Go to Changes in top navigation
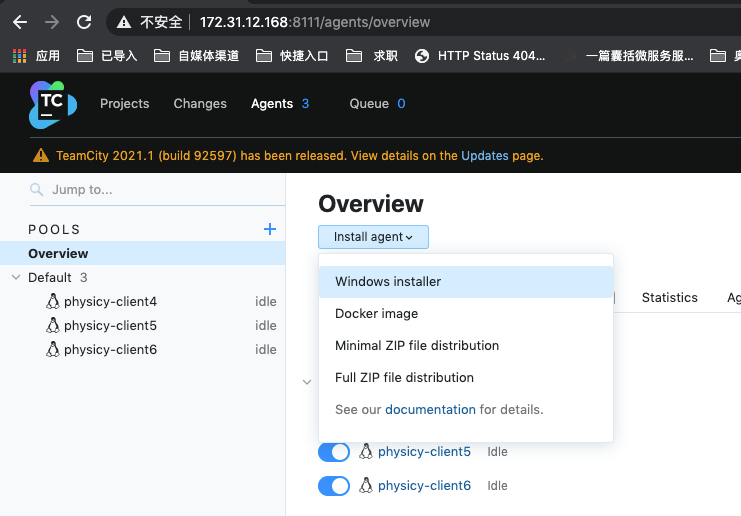The height and width of the screenshot is (516, 741). pos(200,103)
